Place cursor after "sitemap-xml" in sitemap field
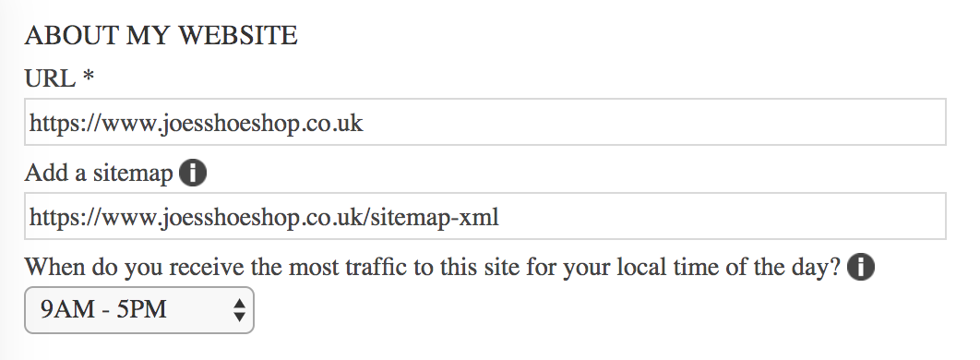 click(x=499, y=217)
